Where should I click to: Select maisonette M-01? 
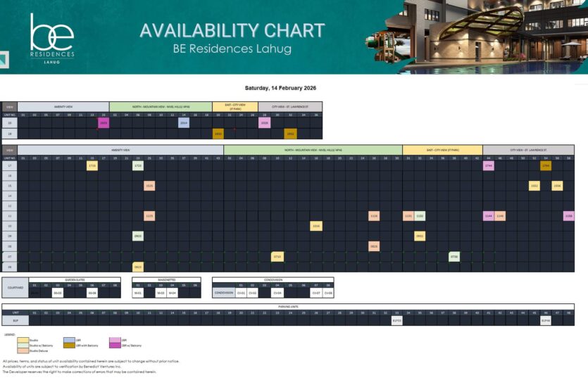tap(138, 293)
